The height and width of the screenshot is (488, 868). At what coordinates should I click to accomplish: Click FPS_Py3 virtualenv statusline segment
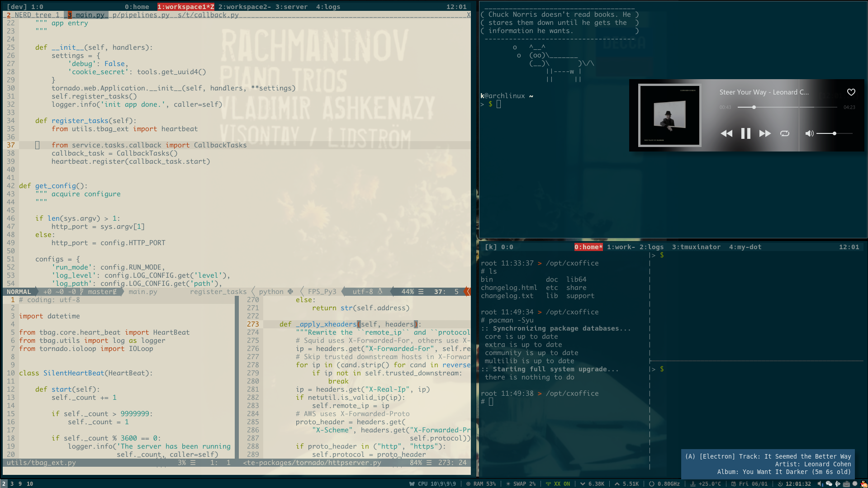(322, 292)
